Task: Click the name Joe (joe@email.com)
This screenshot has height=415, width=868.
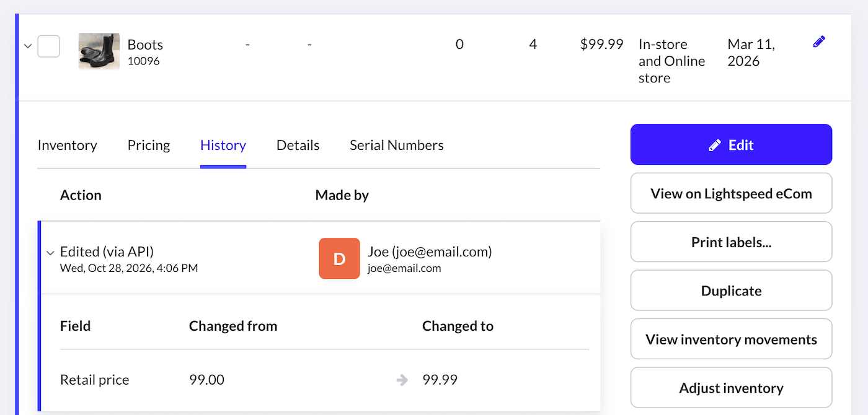Action: tap(430, 251)
